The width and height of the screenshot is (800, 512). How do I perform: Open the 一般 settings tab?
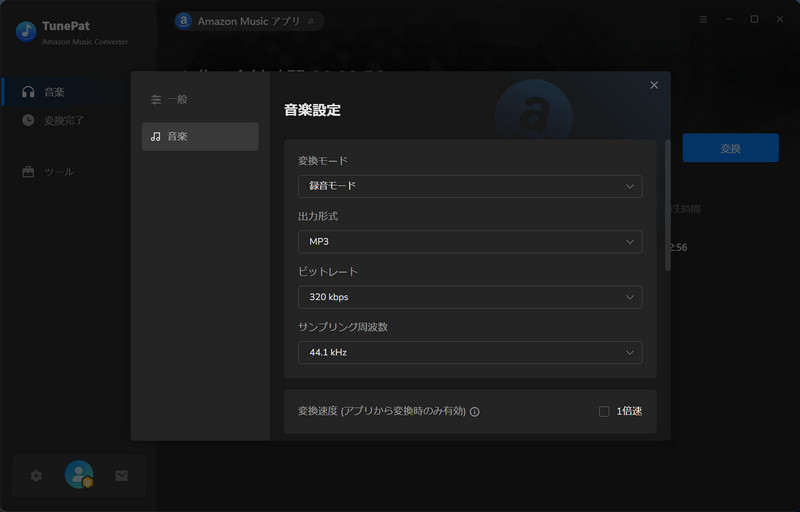pos(200,99)
